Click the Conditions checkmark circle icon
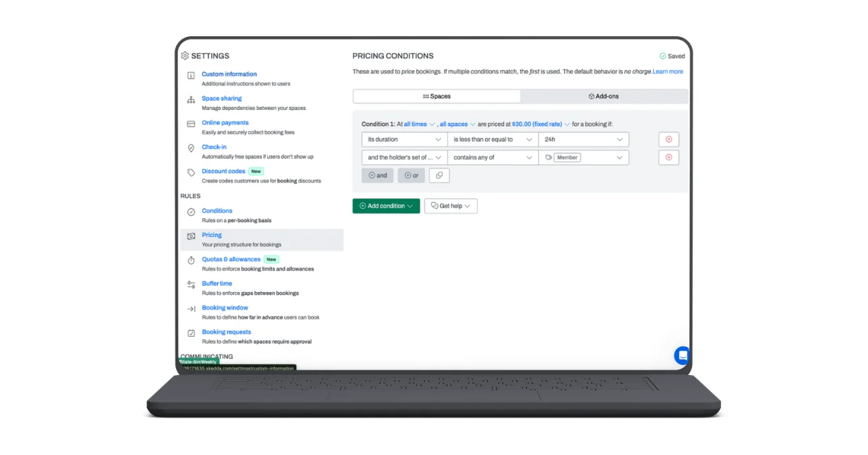Viewport: 868px width, 455px height. pyautogui.click(x=191, y=212)
